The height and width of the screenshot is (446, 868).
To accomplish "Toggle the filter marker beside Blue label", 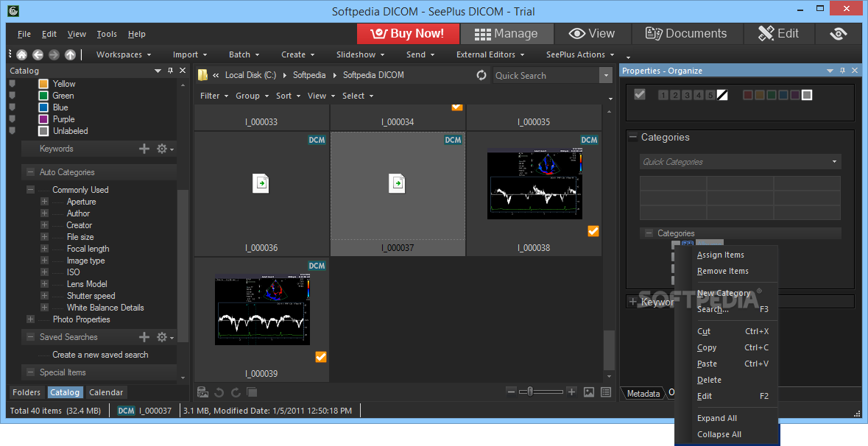I will pyautogui.click(x=13, y=107).
